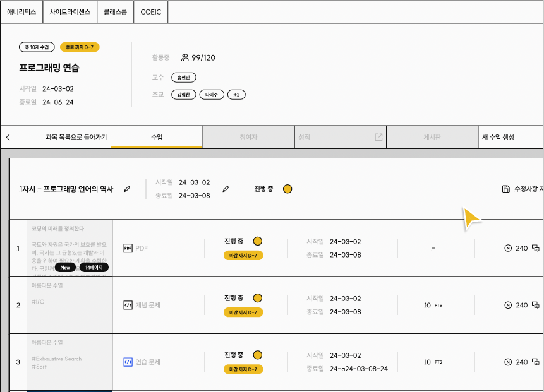Click the 1차시 – 프로그래밍 언어의 역사 title
The height and width of the screenshot is (392, 544).
66,189
